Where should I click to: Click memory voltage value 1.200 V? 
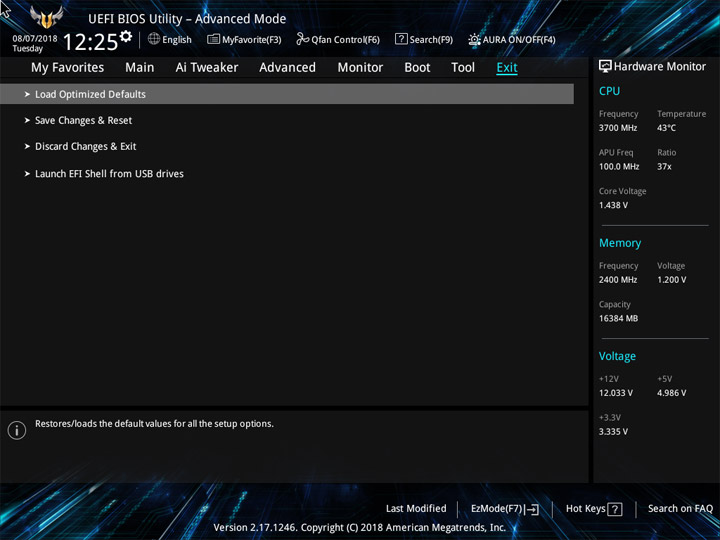tap(671, 280)
